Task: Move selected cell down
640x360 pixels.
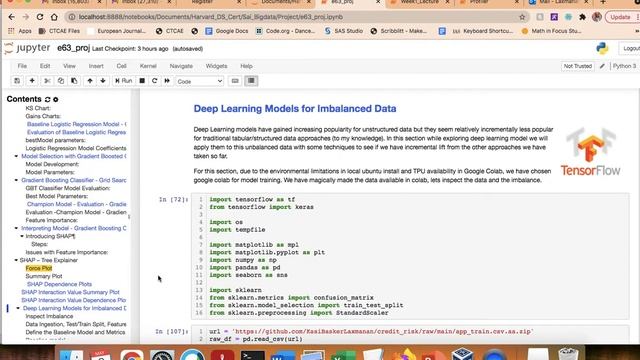Action: coord(103,81)
